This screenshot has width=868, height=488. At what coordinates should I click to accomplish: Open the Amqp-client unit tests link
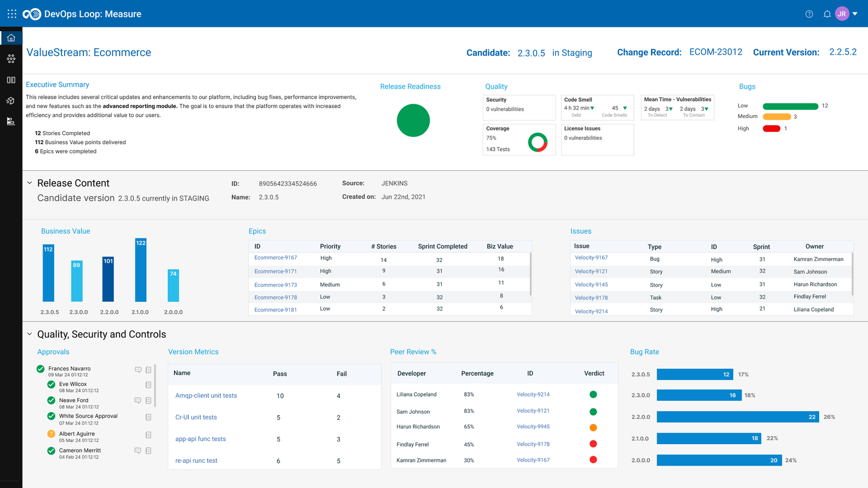206,395
